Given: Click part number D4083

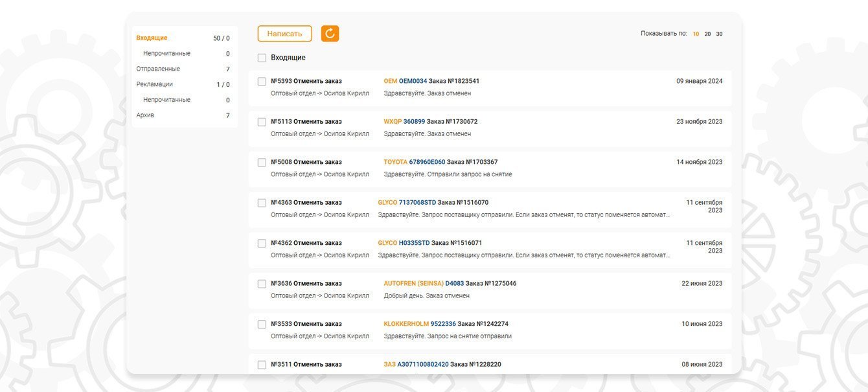Looking at the screenshot, I should [x=455, y=284].
